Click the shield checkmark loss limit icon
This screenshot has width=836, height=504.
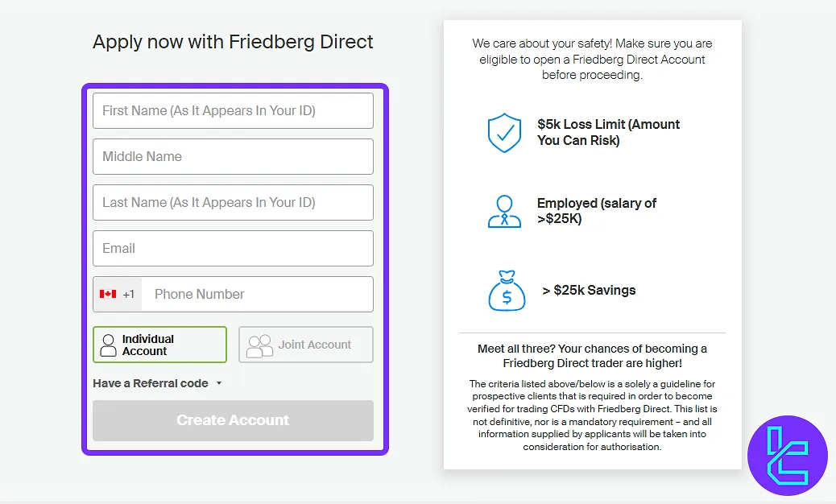click(x=504, y=133)
